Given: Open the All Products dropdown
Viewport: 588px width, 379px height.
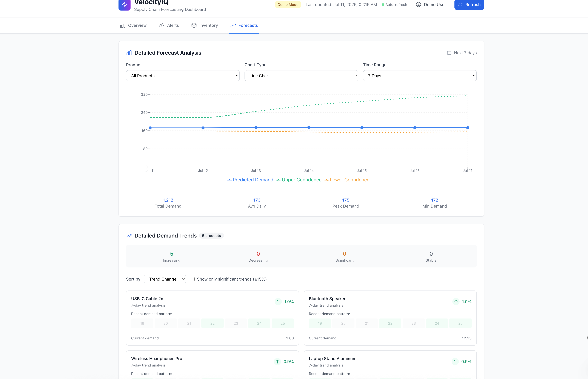Looking at the screenshot, I should pos(183,76).
